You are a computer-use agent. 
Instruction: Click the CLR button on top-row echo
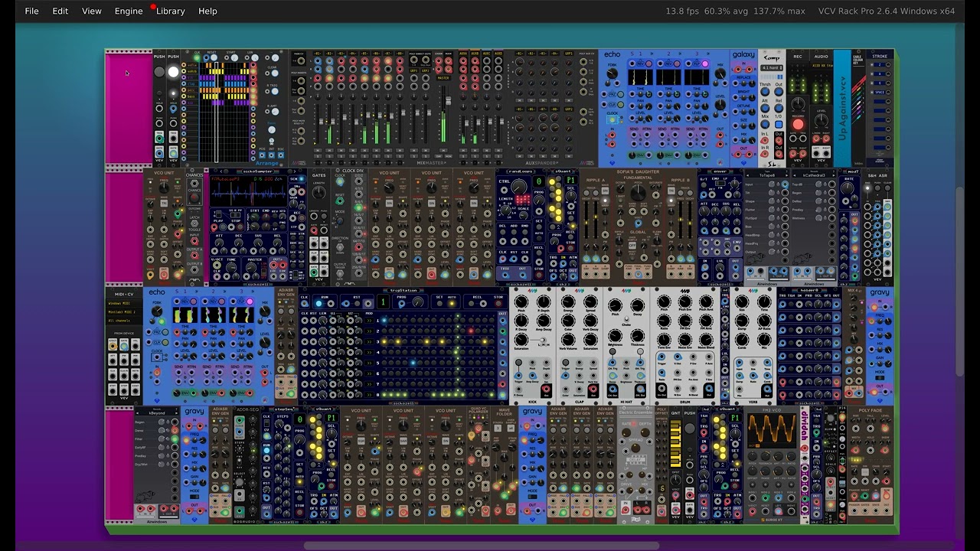click(x=620, y=104)
